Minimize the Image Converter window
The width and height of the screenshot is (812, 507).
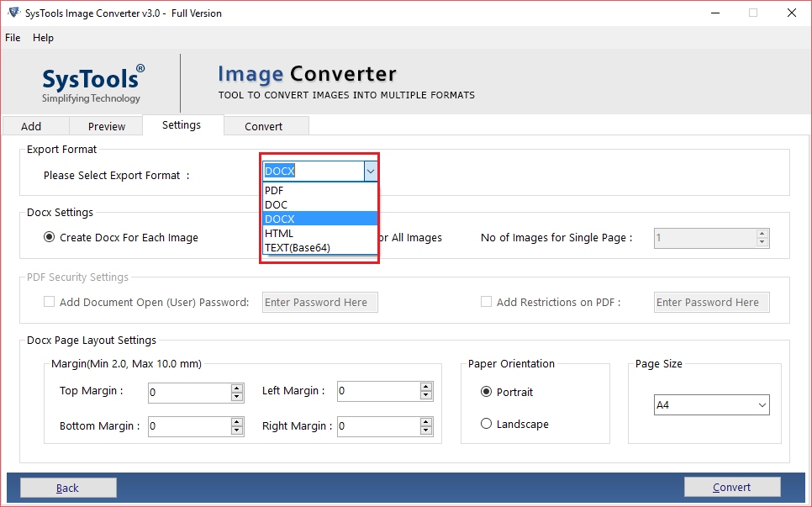715,13
